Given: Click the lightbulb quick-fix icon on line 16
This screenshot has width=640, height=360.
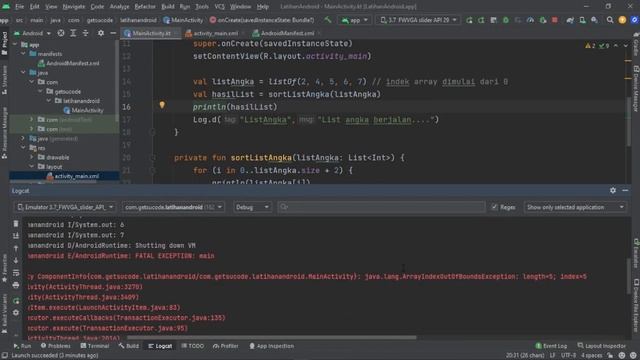Looking at the screenshot, I should [x=162, y=105].
